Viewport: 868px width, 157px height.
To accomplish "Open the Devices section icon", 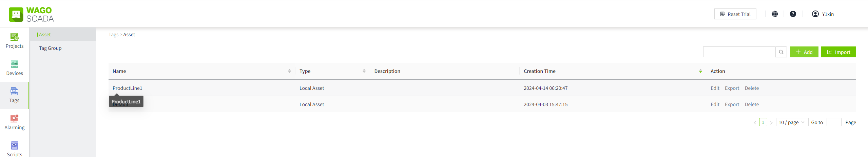I will (x=14, y=64).
